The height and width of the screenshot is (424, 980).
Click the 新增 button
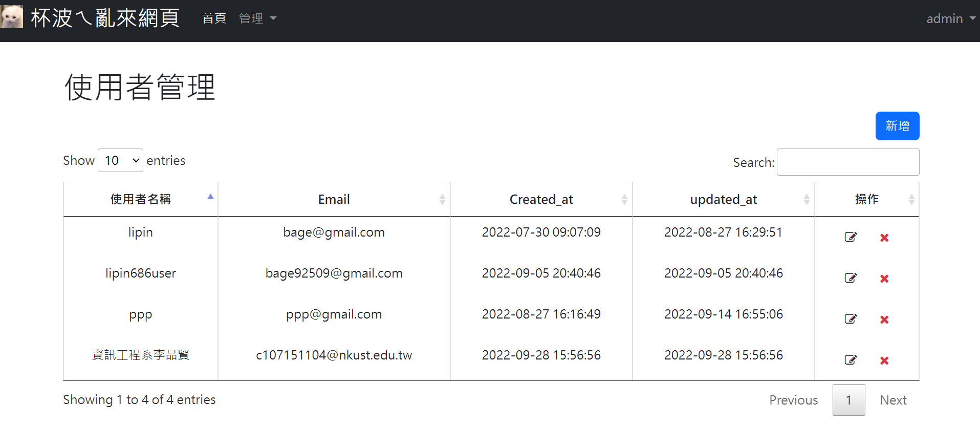point(897,126)
